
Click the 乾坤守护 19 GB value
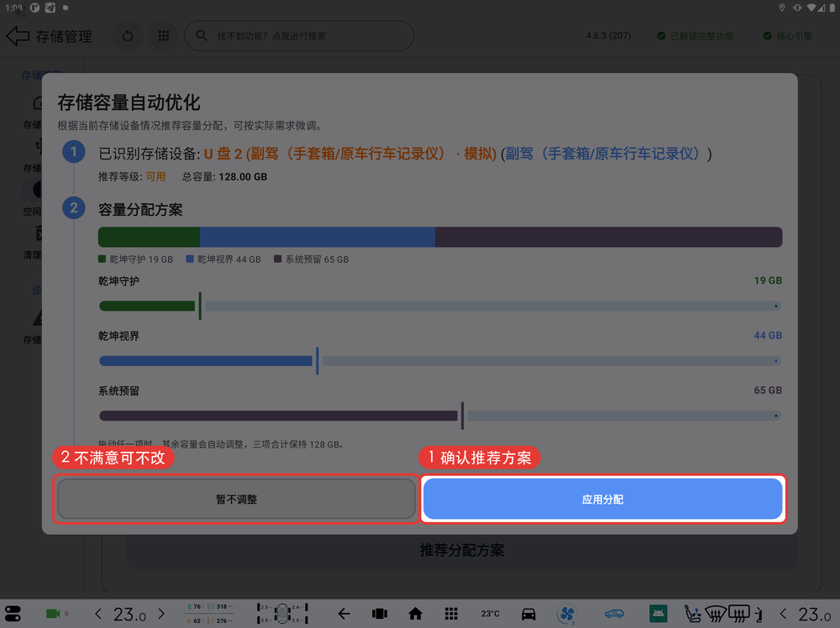pyautogui.click(x=768, y=280)
